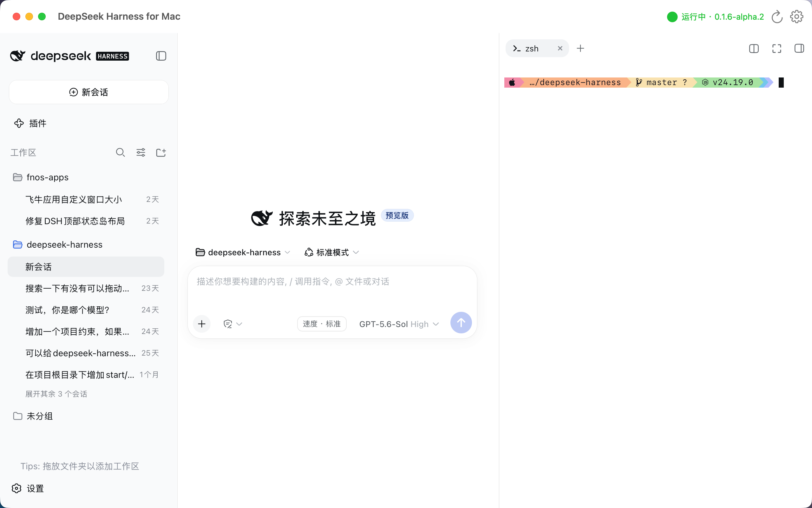This screenshot has width=812, height=508.
Task: Open conversation 增加一个项目约束，如果...
Action: tap(86, 331)
